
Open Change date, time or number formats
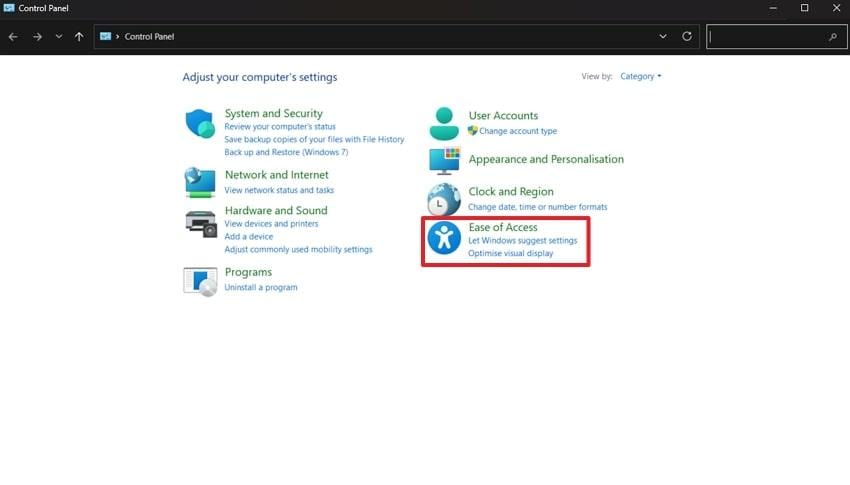pos(538,207)
